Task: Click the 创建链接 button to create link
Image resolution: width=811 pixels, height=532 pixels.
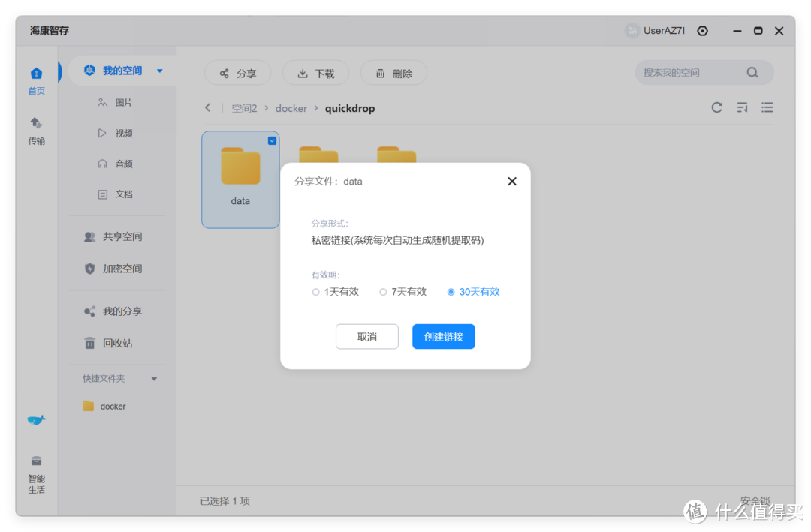Action: coord(443,336)
